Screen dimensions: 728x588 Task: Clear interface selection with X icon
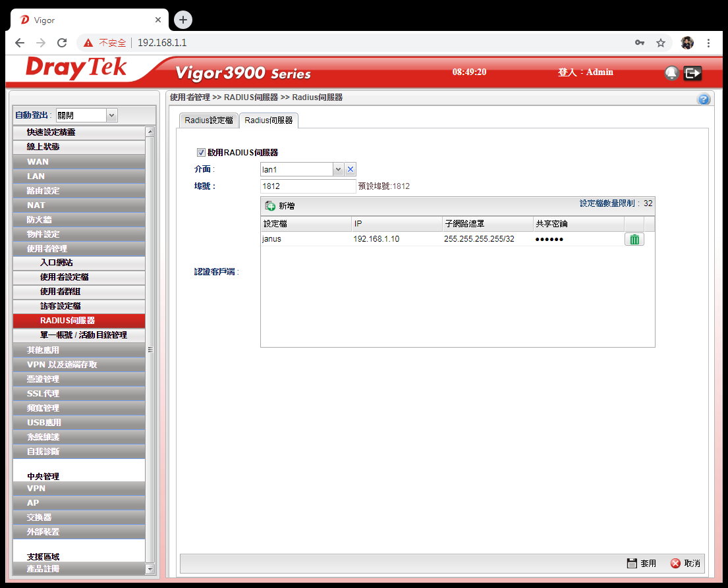(x=350, y=170)
